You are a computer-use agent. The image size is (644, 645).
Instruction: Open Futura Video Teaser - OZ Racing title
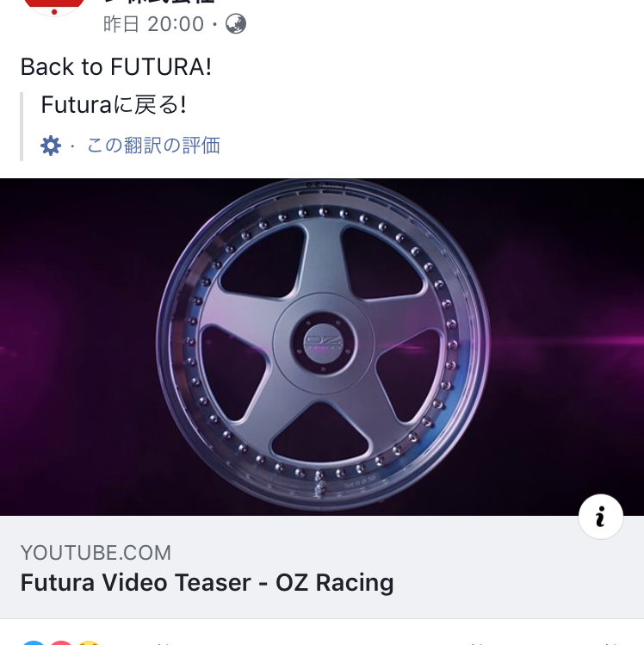tap(207, 583)
